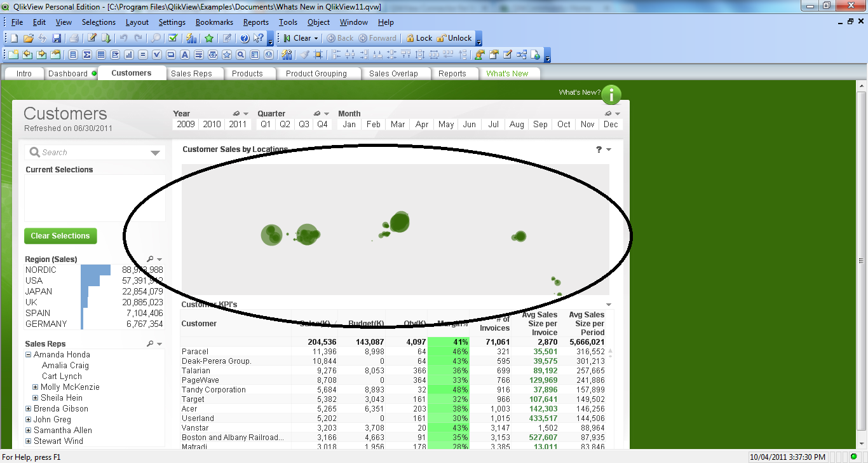Click the Add Sheet icon
Image resolution: width=868 pixels, height=463 pixels.
(x=13, y=55)
